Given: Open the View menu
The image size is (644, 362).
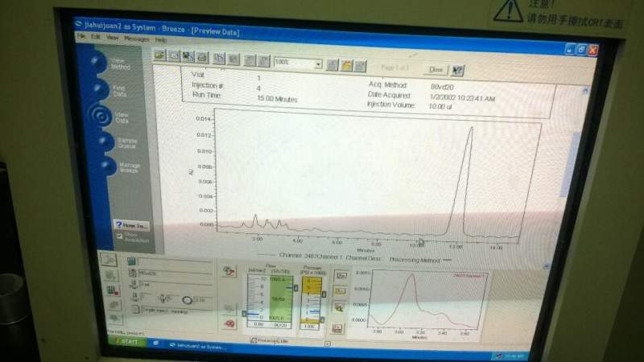Looking at the screenshot, I should (112, 37).
